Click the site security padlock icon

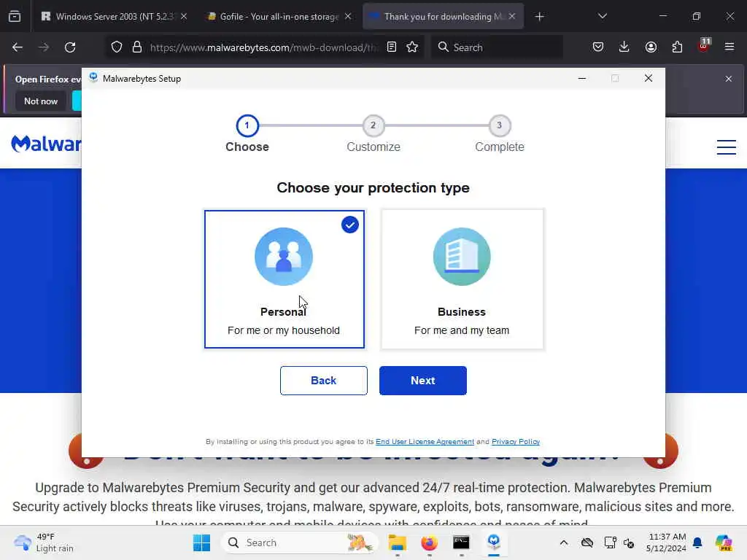(136, 47)
